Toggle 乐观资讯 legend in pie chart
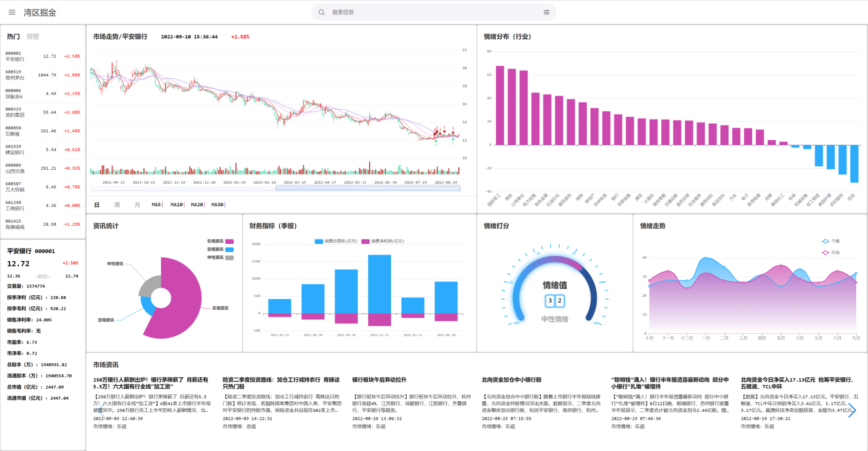868x451 pixels. click(x=220, y=241)
